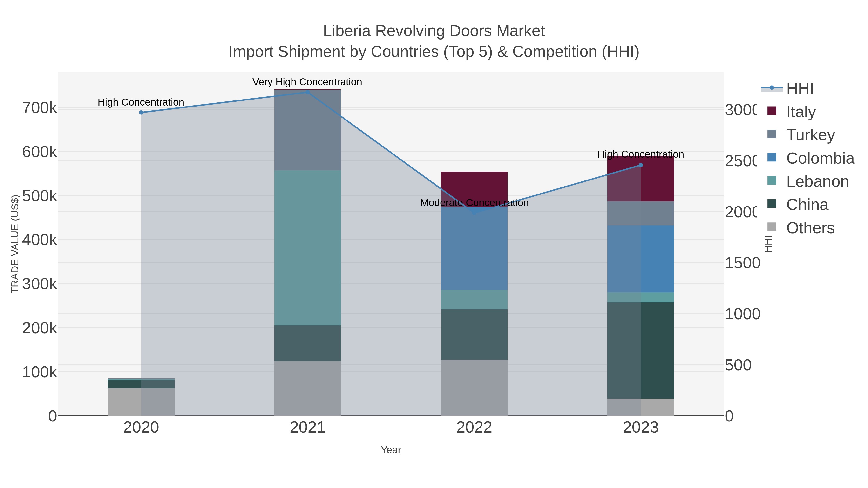Click the China segment of the 2023 bar
Image resolution: width=868 pixels, height=488 pixels.
(641, 351)
